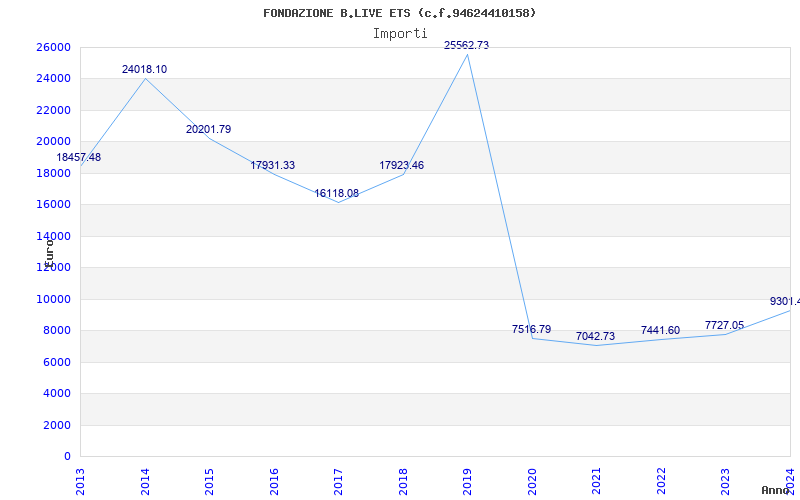The width and height of the screenshot is (800, 500).
Task: Click the 16000 y-axis tick label
Action: pyautogui.click(x=53, y=205)
